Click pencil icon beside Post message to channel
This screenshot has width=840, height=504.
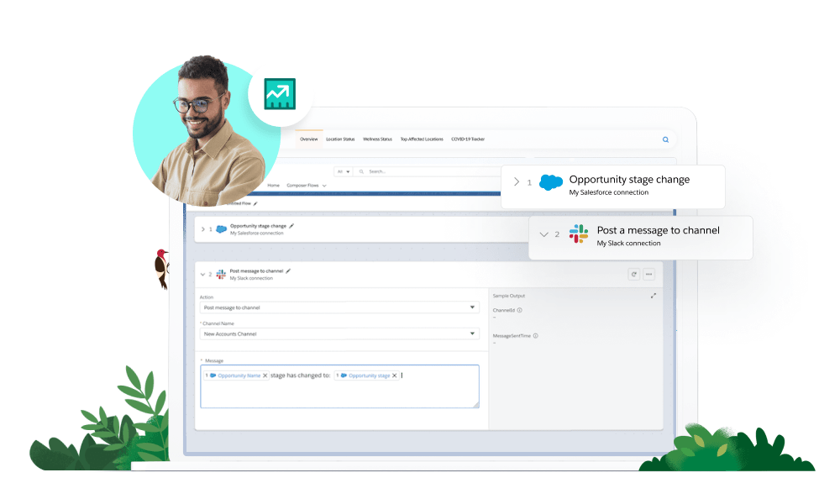288,271
